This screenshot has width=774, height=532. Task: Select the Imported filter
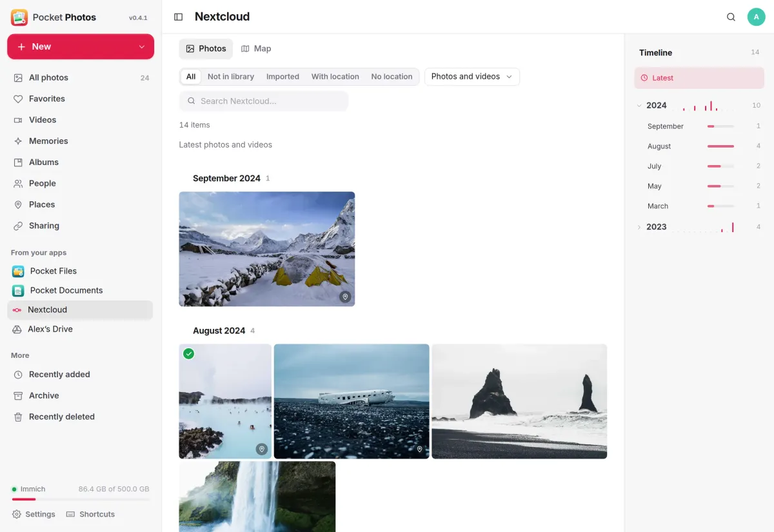coord(283,77)
